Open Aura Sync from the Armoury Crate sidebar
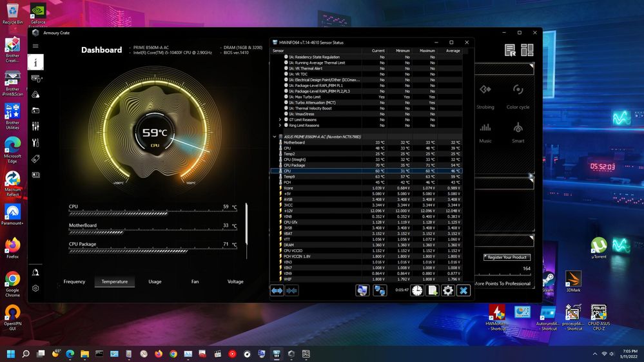The image size is (644, 362). (35, 95)
